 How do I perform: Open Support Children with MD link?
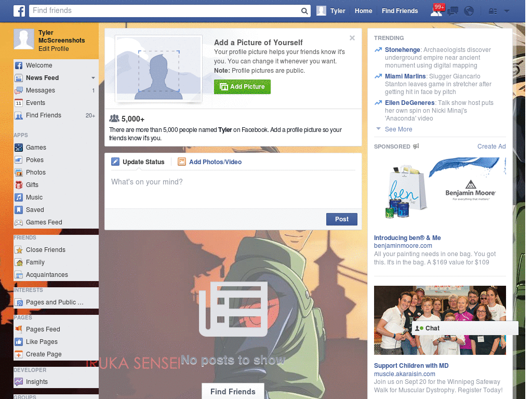[411, 366]
